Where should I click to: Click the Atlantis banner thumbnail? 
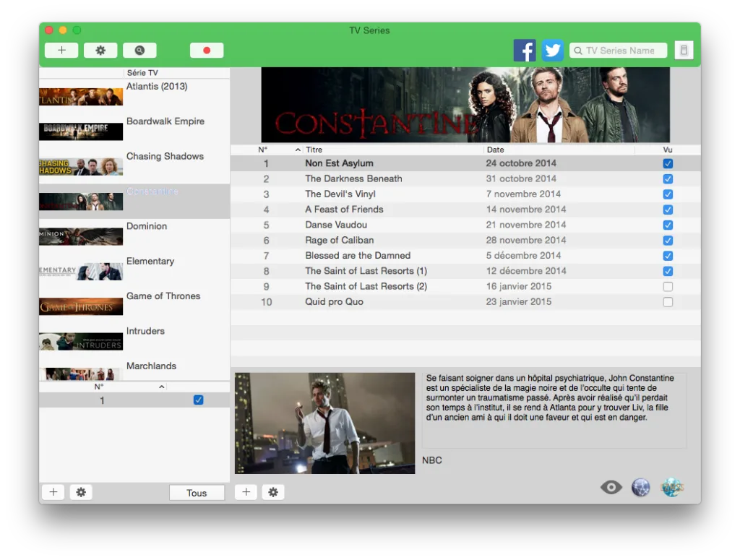click(81, 97)
